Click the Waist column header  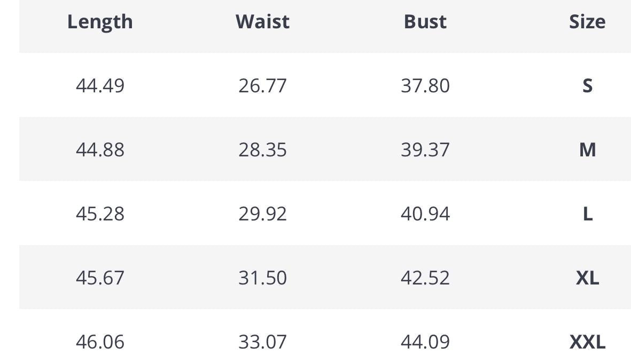[x=262, y=22]
